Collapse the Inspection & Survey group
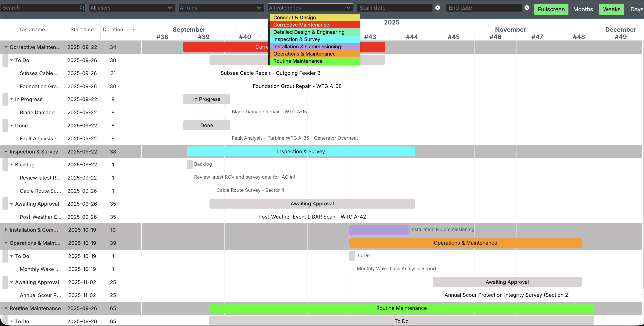This screenshot has height=326, width=644. [x=6, y=152]
